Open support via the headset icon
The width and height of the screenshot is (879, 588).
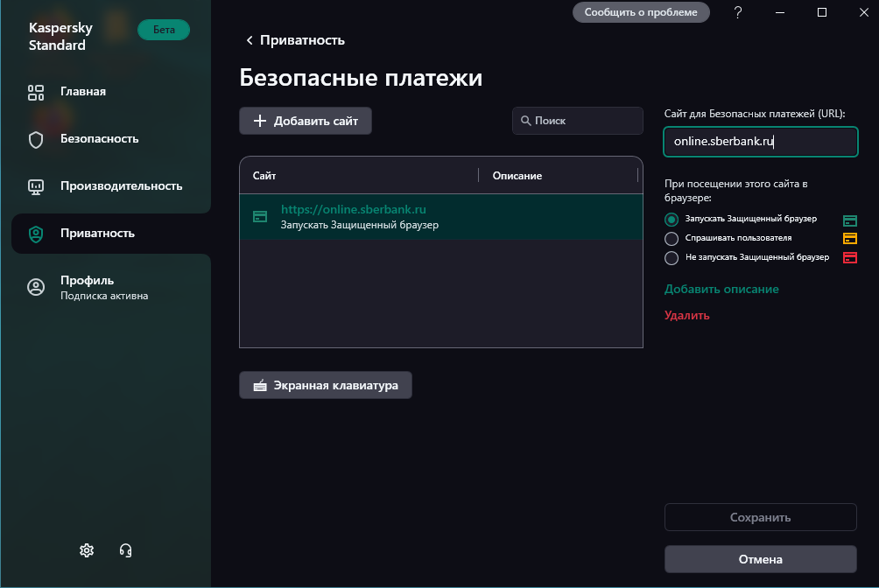tap(125, 550)
